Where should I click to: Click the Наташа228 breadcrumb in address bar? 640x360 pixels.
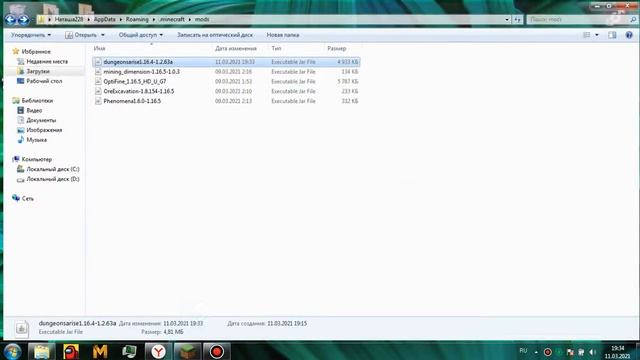tap(69, 19)
